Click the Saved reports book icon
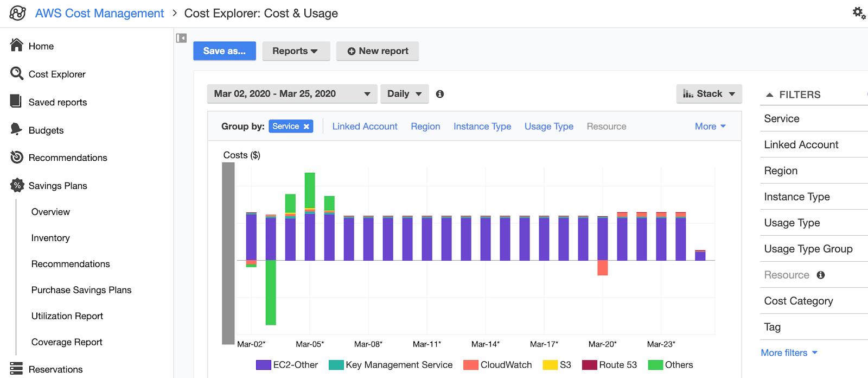The width and height of the screenshot is (868, 378). pyautogui.click(x=16, y=101)
